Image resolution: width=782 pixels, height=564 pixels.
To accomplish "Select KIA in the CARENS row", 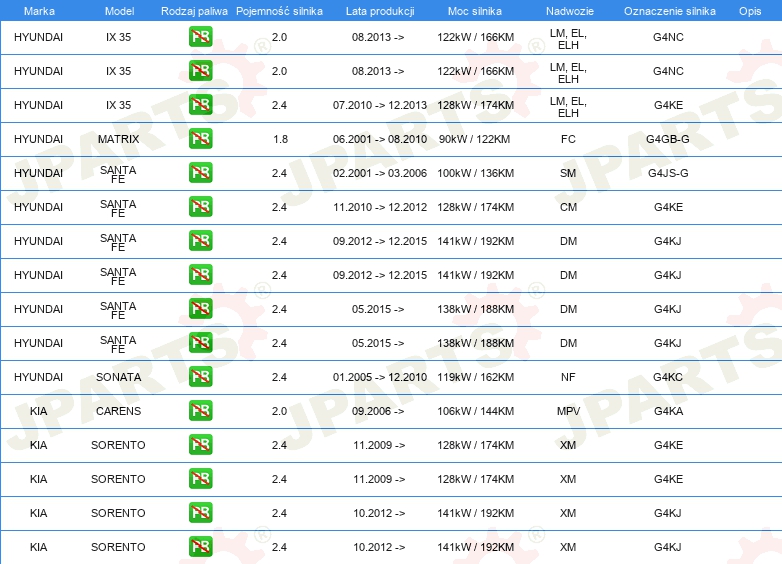I will point(38,411).
